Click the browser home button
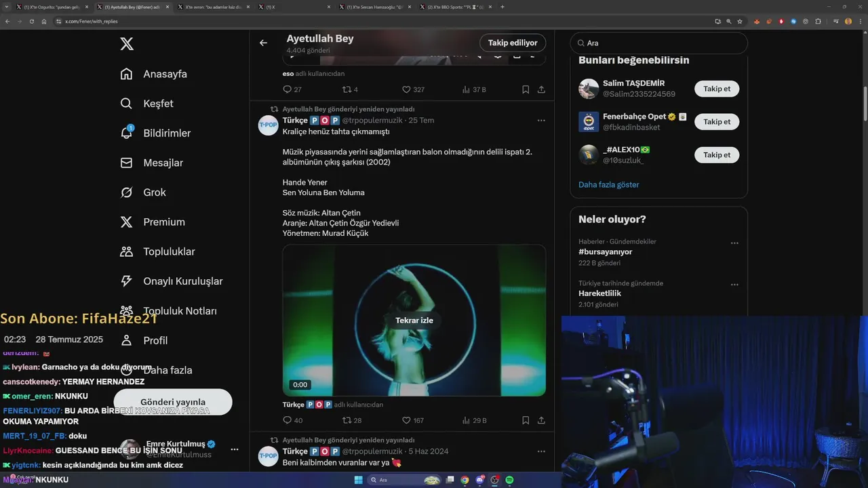Screen dimensions: 868x488 pyautogui.click(x=44, y=22)
